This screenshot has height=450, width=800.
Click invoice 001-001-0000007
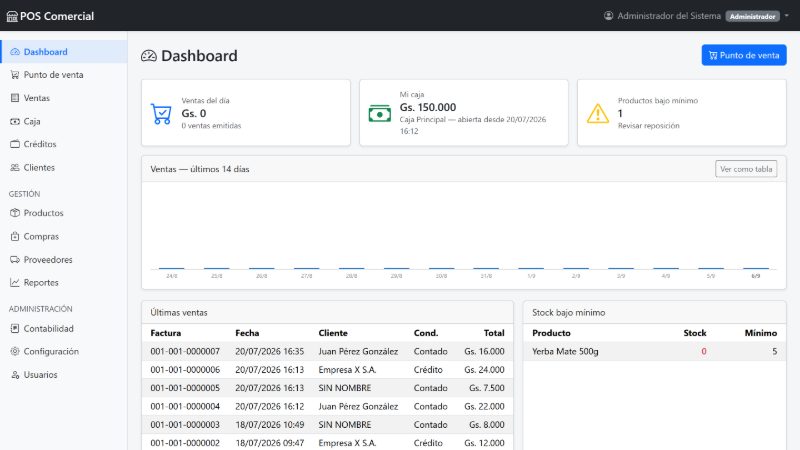point(185,352)
